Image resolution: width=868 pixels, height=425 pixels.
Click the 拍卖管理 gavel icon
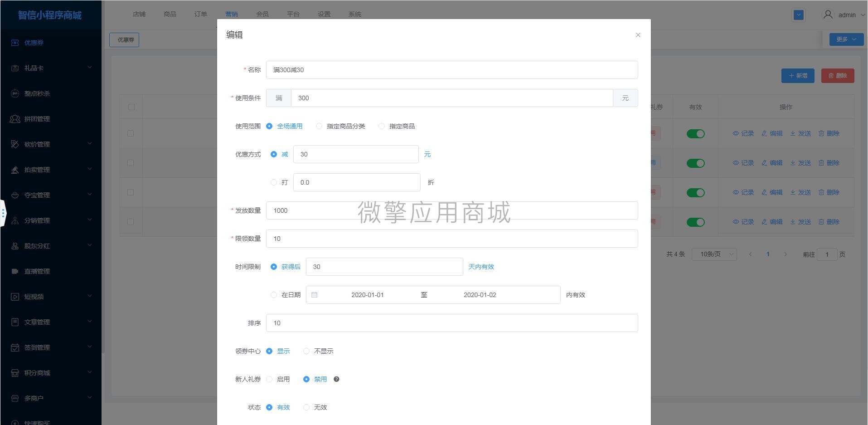tap(15, 170)
